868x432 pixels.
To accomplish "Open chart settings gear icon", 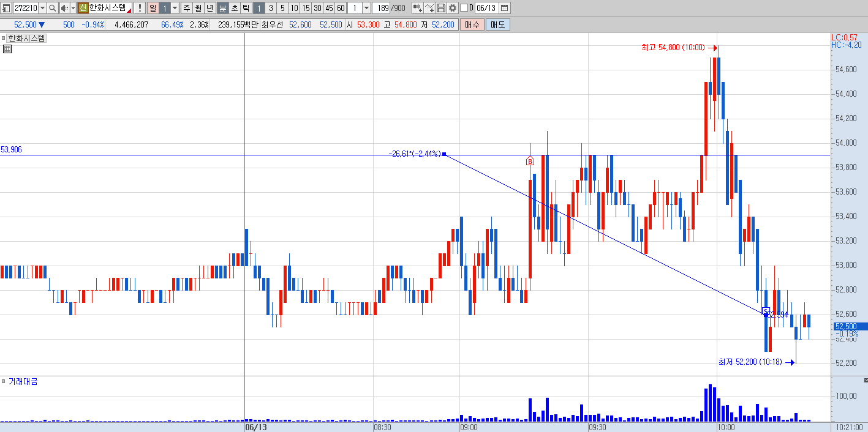I will 453,8.
